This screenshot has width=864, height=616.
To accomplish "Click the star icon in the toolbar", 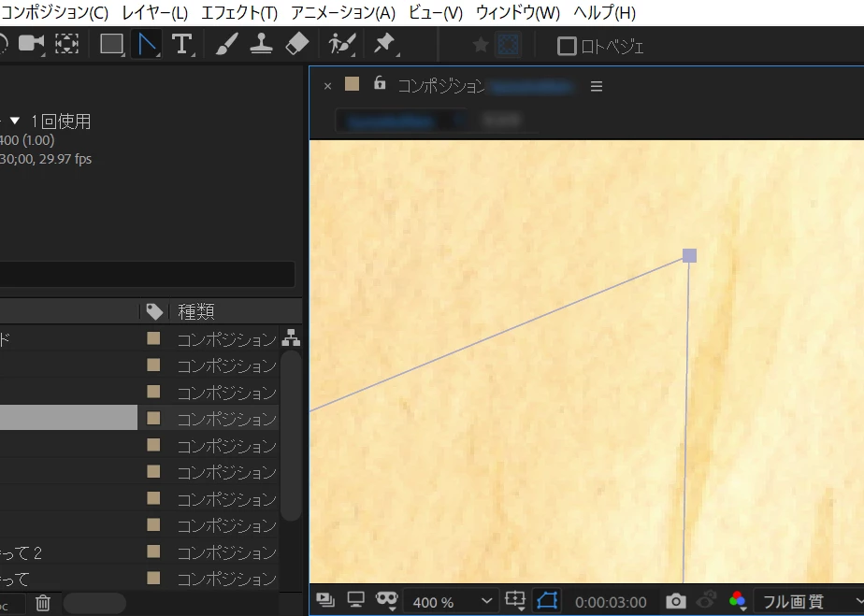I will click(481, 45).
